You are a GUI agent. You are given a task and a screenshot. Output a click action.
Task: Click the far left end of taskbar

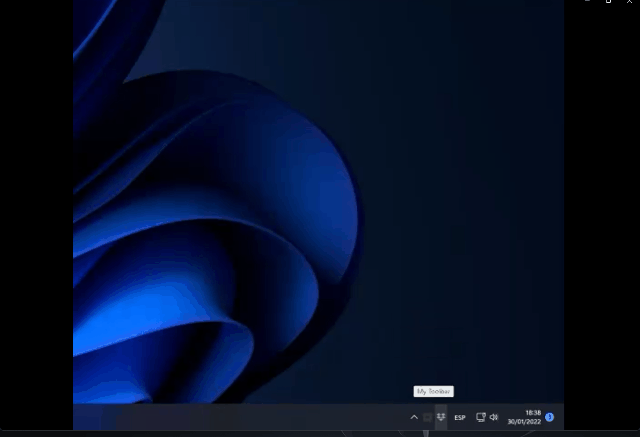(82, 417)
